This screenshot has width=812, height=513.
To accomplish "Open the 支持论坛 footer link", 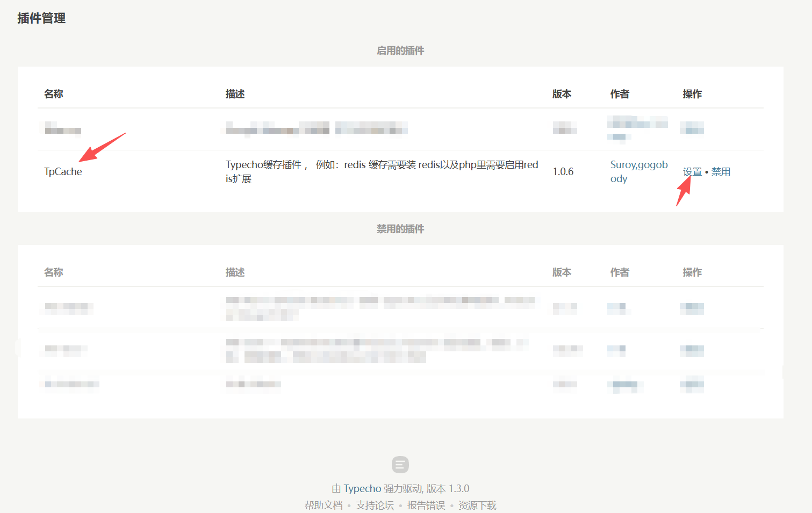I will (375, 505).
